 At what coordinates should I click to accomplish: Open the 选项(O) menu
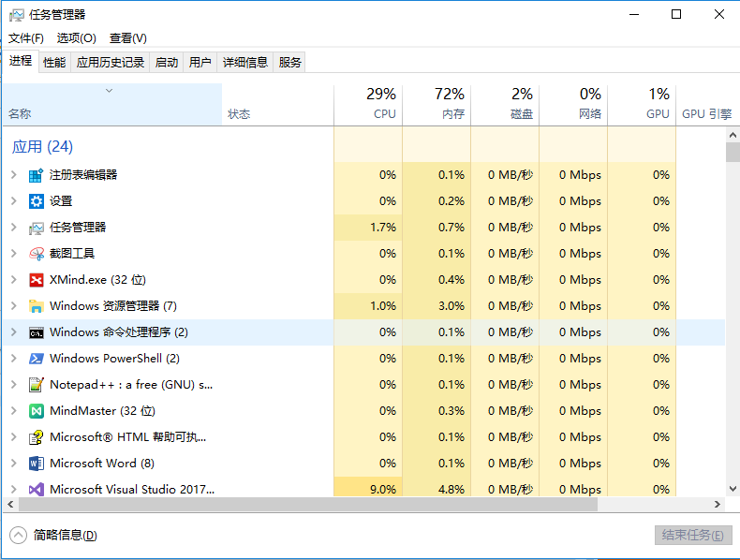click(76, 38)
